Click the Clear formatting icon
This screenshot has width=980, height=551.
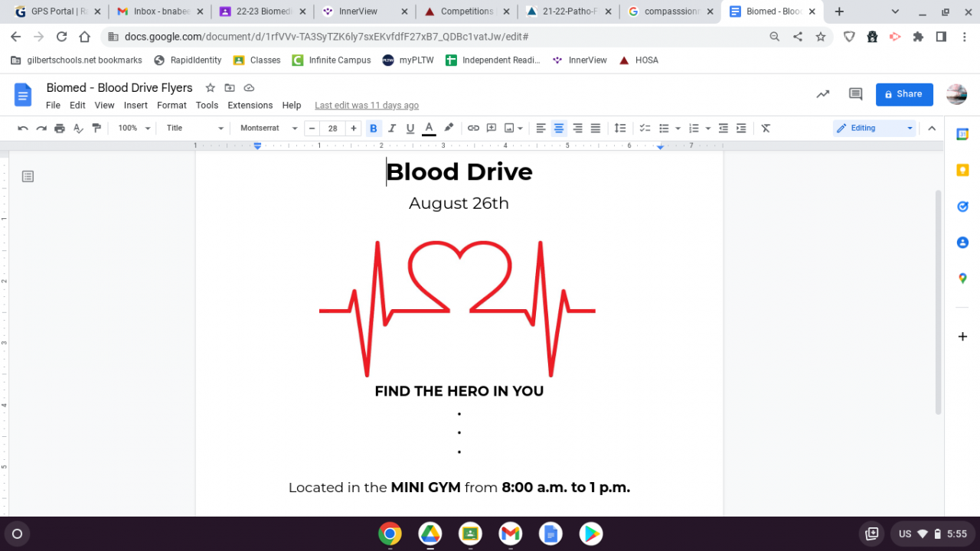tap(766, 129)
